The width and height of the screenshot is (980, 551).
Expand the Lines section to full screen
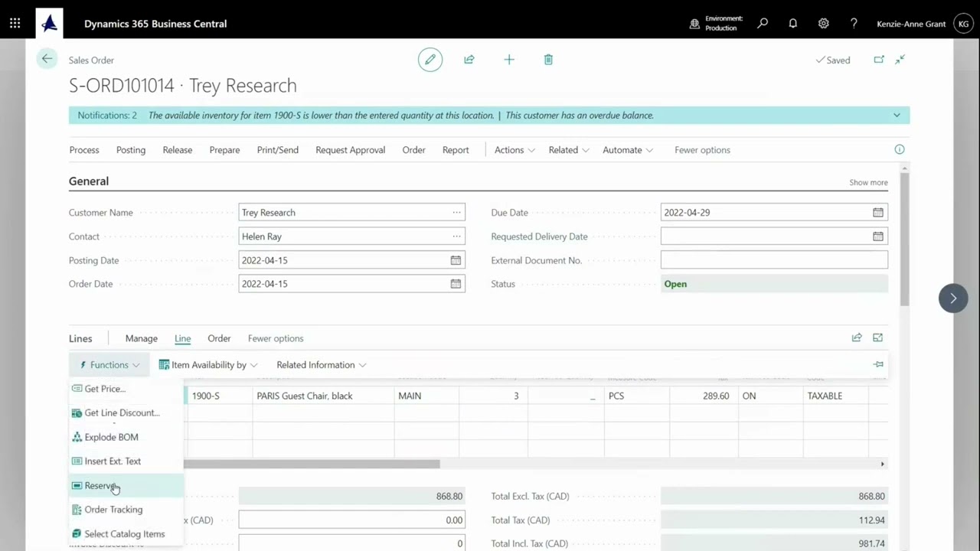[x=878, y=337]
